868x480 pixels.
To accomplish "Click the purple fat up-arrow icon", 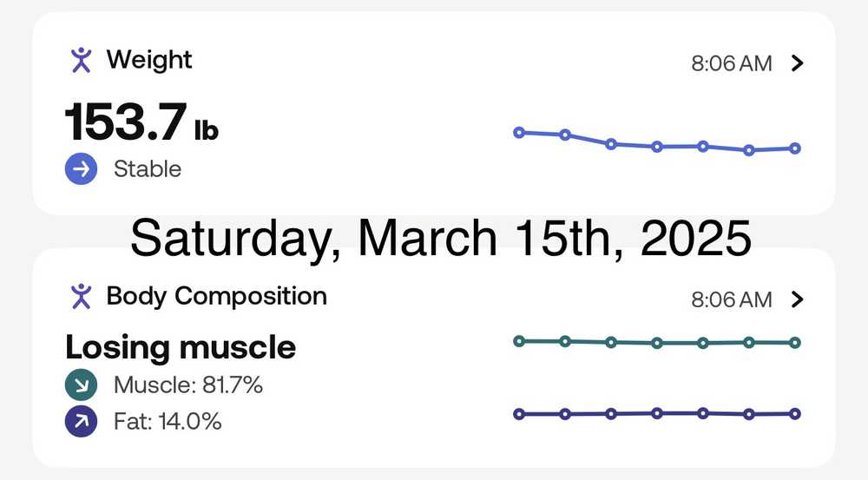I will [81, 422].
